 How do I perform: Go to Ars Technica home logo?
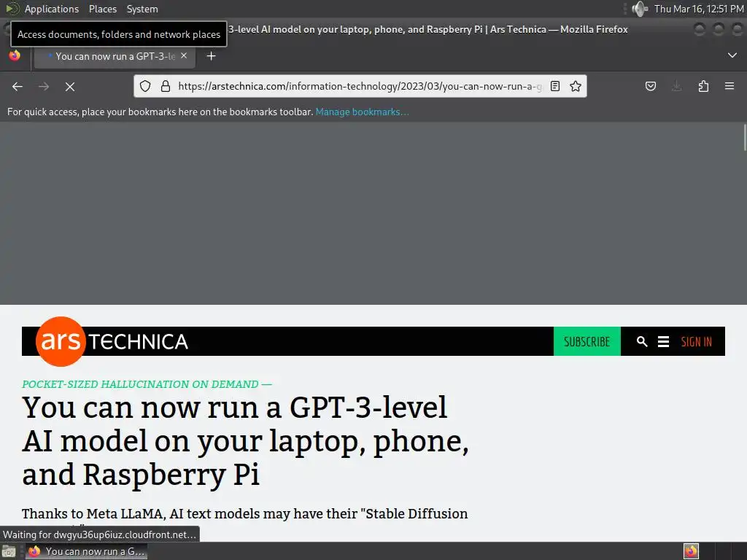click(x=112, y=341)
